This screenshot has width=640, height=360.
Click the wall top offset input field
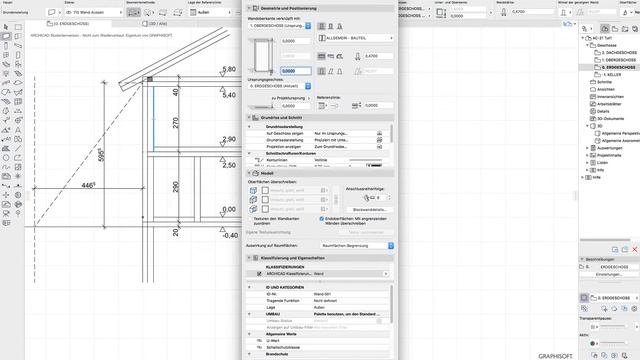coord(296,41)
